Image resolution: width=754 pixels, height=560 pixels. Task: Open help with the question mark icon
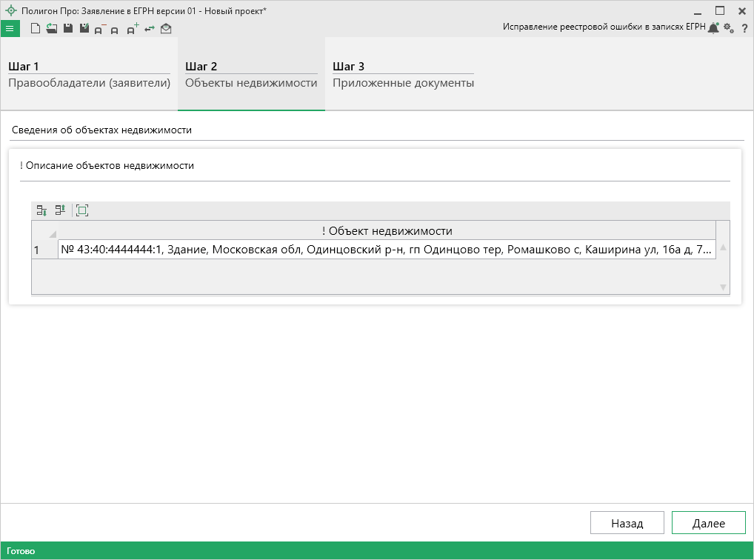[x=744, y=28]
